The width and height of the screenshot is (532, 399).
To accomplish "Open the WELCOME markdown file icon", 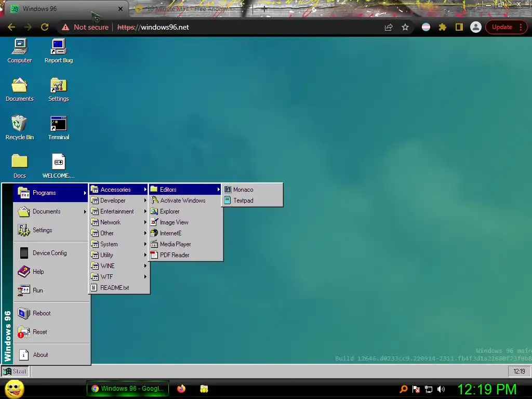I will pos(58,166).
